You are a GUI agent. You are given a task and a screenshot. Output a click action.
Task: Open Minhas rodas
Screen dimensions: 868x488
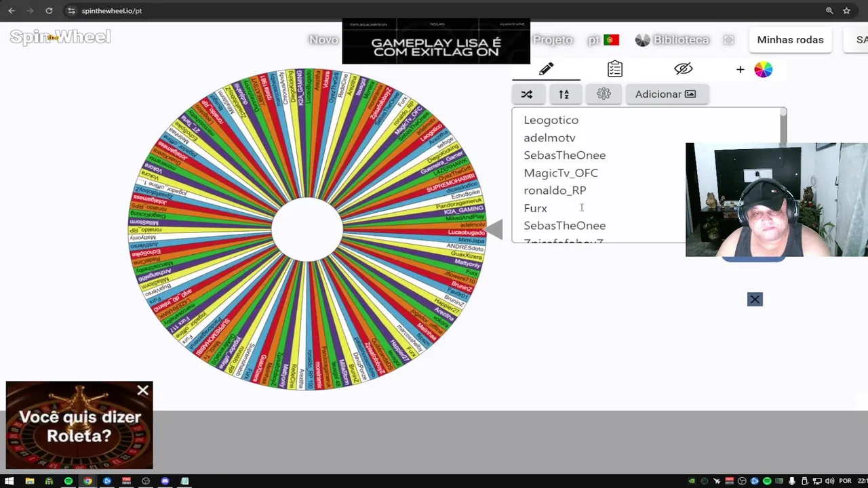click(x=790, y=40)
